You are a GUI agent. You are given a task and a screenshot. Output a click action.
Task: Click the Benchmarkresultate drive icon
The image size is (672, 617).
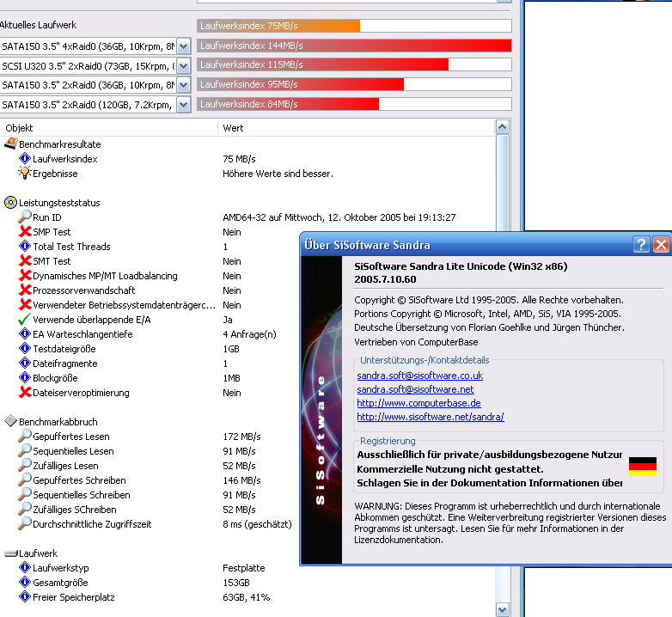coord(10,144)
